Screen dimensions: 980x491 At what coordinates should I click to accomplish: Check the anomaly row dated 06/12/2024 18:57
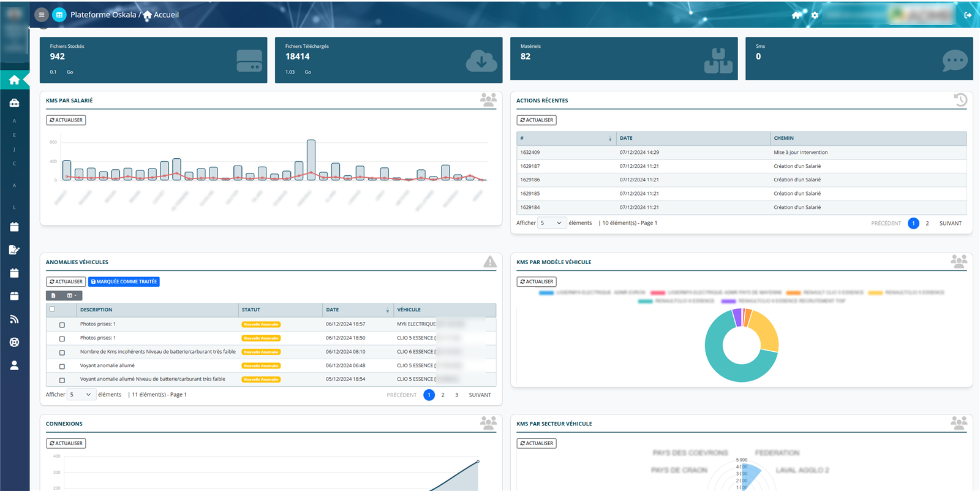click(62, 325)
